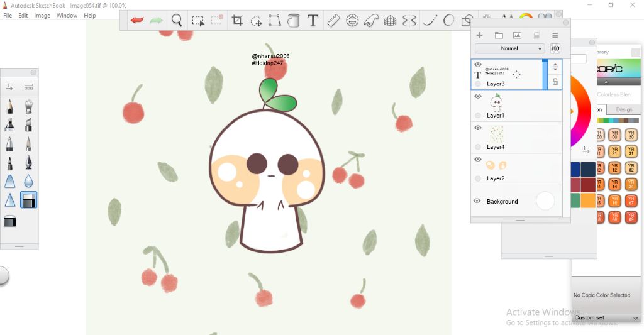The height and width of the screenshot is (335, 644).
Task: Select the highlighted Hard Eraser
Action: (28, 200)
